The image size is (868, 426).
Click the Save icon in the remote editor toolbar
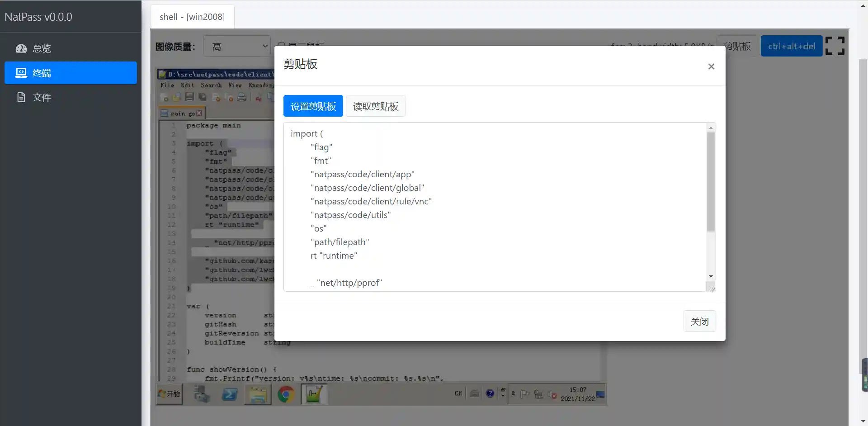[189, 97]
